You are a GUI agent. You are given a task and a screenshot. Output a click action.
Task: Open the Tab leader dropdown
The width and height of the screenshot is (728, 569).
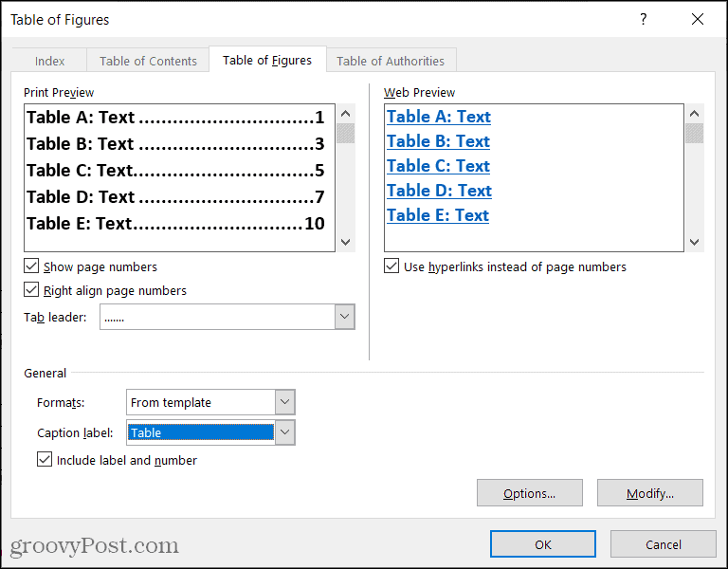coord(345,318)
